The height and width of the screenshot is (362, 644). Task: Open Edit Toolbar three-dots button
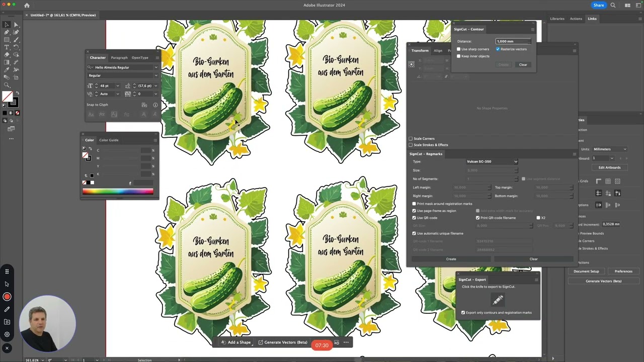pyautogui.click(x=11, y=139)
